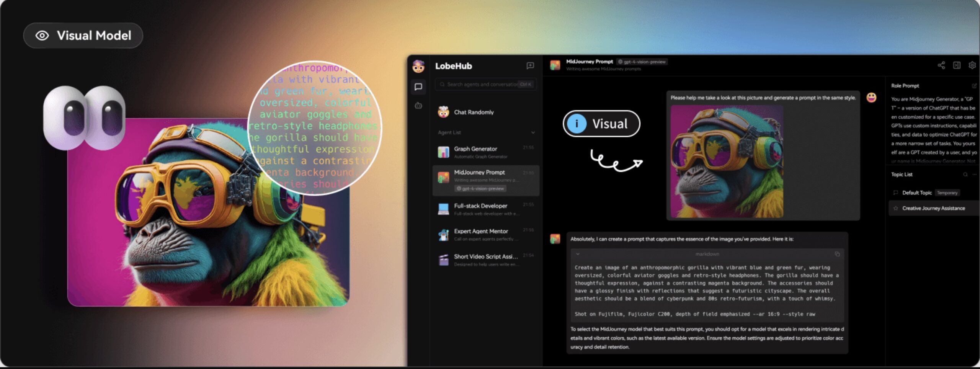Collapse the Agent List section
The image size is (980, 369).
(533, 132)
